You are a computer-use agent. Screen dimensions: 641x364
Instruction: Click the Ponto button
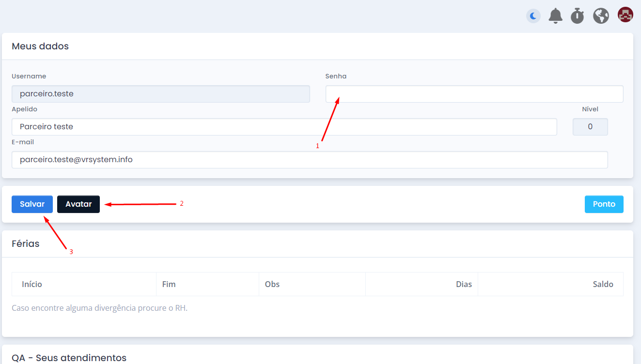[x=604, y=204]
